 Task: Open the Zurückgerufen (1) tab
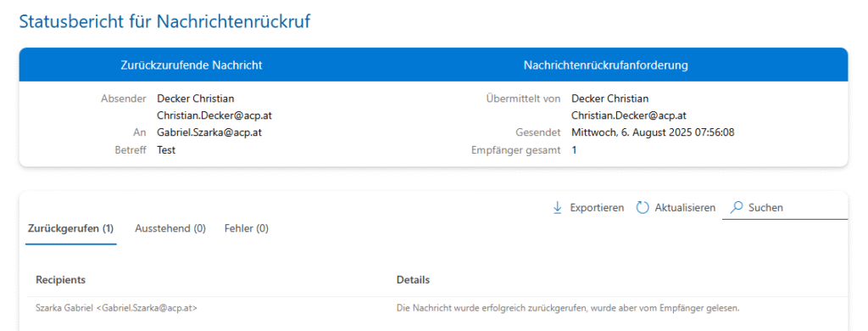tap(71, 228)
